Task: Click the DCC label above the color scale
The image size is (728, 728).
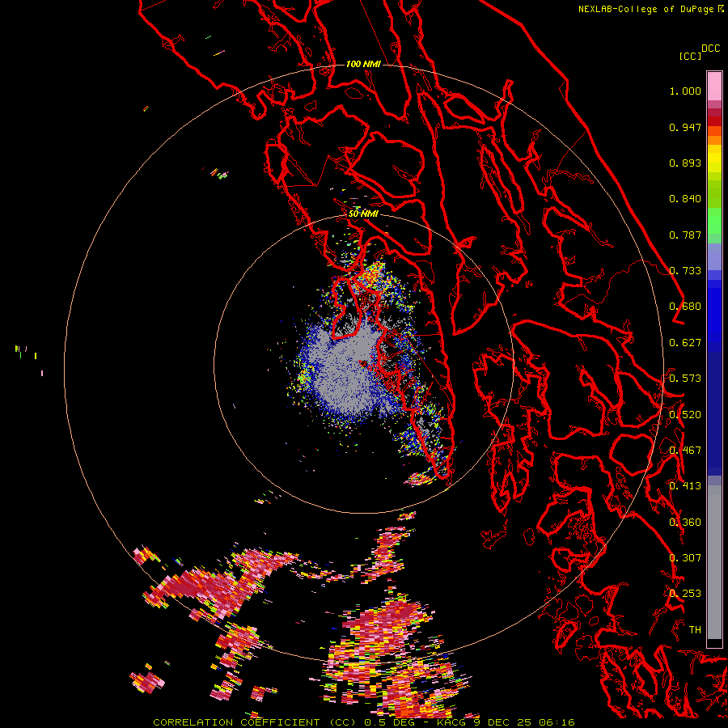Action: (x=711, y=49)
